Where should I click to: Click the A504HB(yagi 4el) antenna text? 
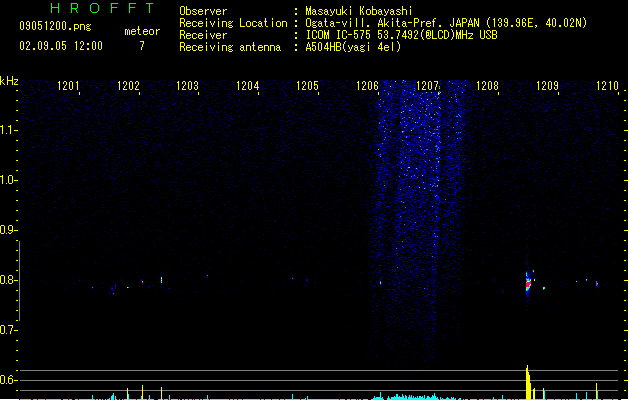click(x=353, y=47)
